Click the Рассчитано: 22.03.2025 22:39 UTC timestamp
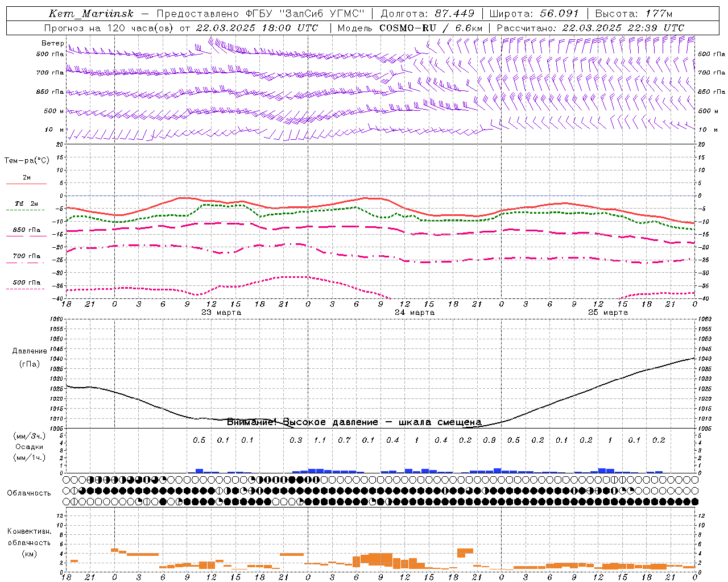The height and width of the screenshot is (582, 728). pyautogui.click(x=590, y=28)
